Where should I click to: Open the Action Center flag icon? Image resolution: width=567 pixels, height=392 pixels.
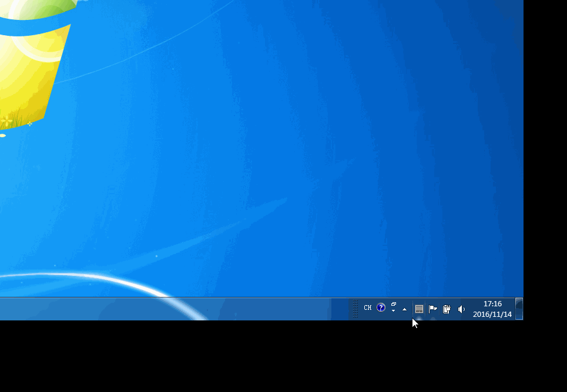point(433,309)
